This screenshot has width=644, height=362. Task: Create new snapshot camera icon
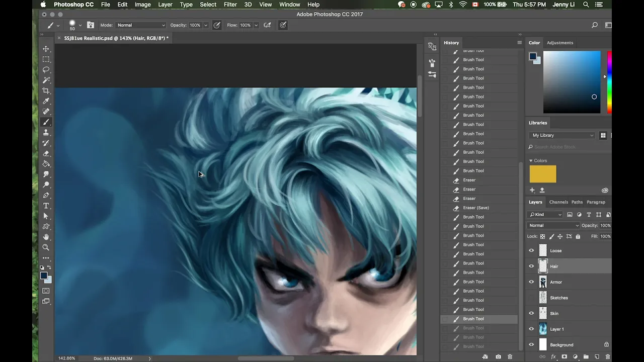[498, 356]
